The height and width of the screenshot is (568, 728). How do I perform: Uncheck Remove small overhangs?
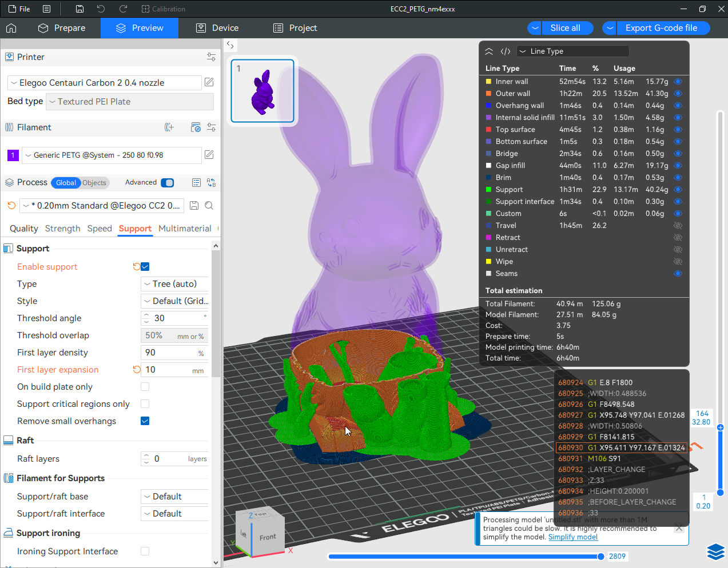tap(145, 421)
